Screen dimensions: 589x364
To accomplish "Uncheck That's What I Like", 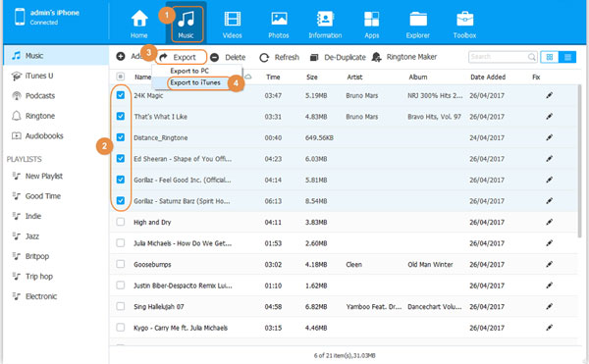I will 120,116.
